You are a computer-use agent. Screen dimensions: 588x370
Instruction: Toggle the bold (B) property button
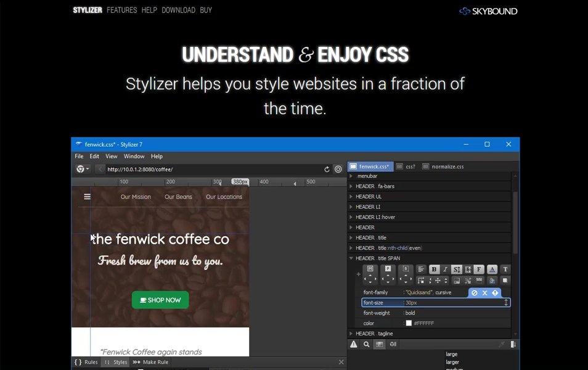click(434, 269)
